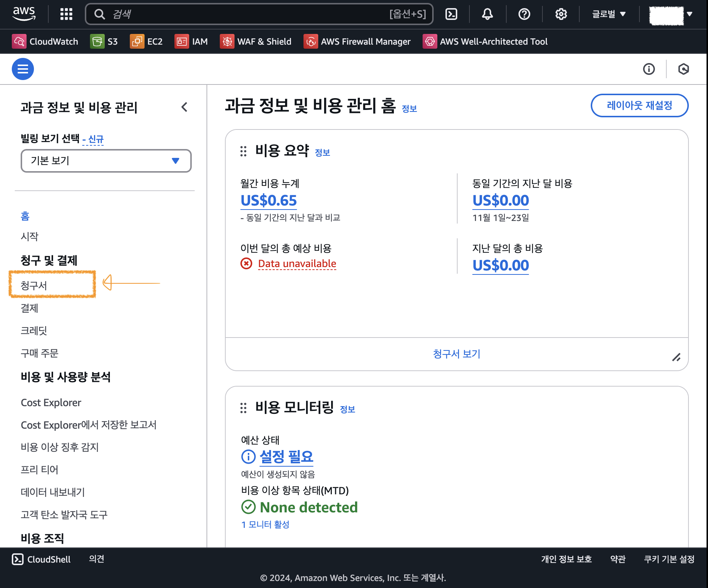This screenshot has width=708, height=588.
Task: Open the WAF & Shield shortcut
Action: [x=256, y=41]
